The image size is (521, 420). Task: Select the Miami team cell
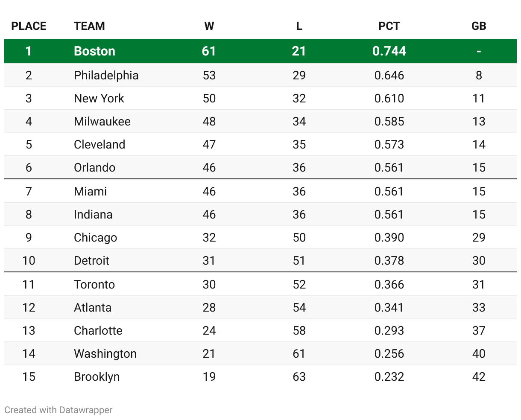coord(90,191)
